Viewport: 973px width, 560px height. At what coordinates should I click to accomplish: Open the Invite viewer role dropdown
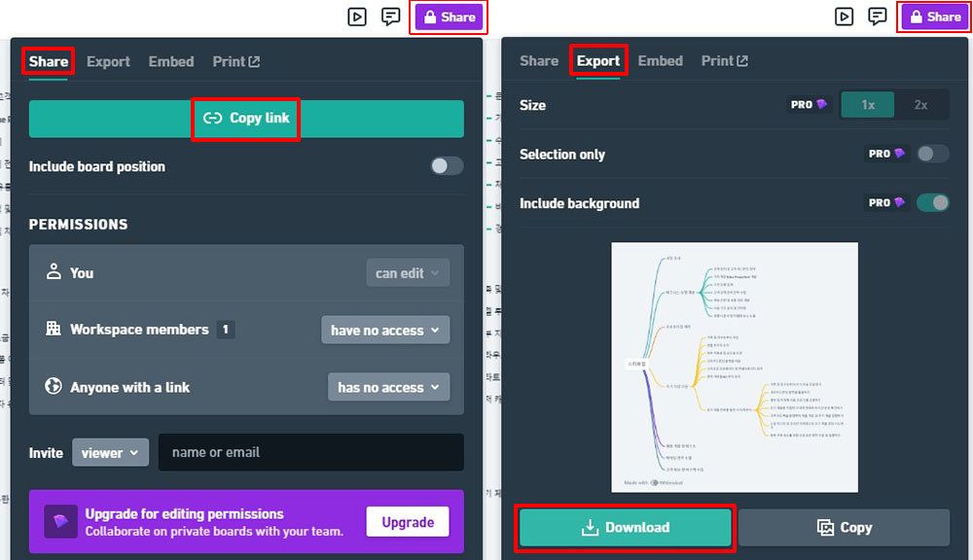[x=110, y=453]
